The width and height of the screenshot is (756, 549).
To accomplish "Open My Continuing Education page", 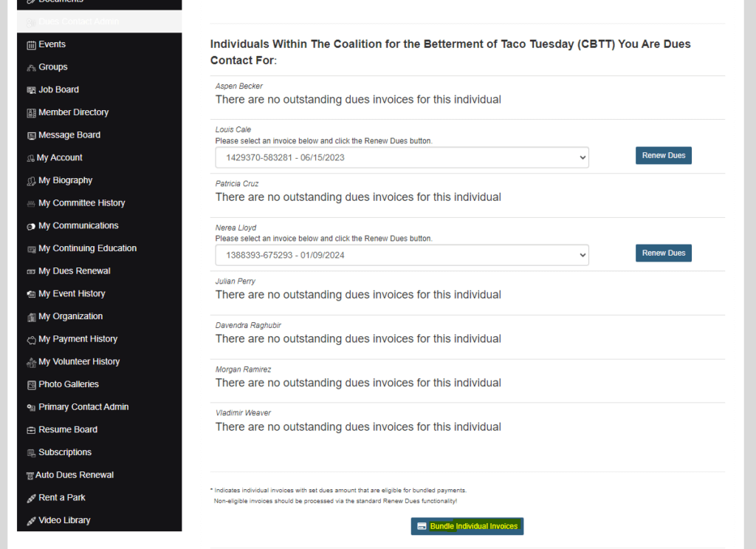I will 87,248.
